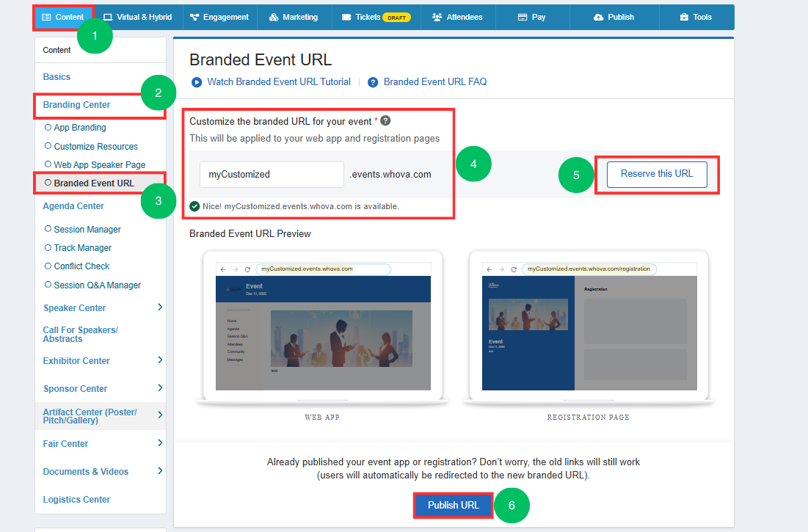This screenshot has width=808, height=532.
Task: Expand Artifact Center chevron
Action: (160, 415)
